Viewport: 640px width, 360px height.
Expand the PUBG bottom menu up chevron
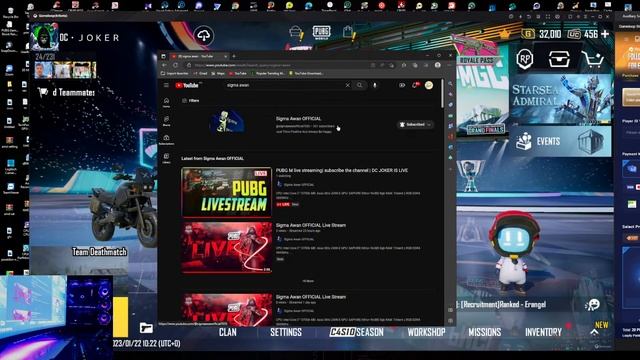594,332
